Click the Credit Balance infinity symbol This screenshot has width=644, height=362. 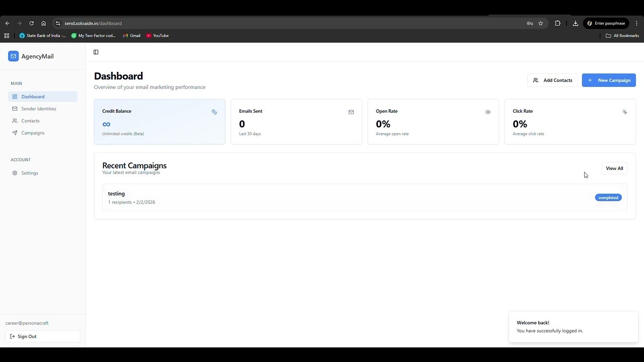106,124
